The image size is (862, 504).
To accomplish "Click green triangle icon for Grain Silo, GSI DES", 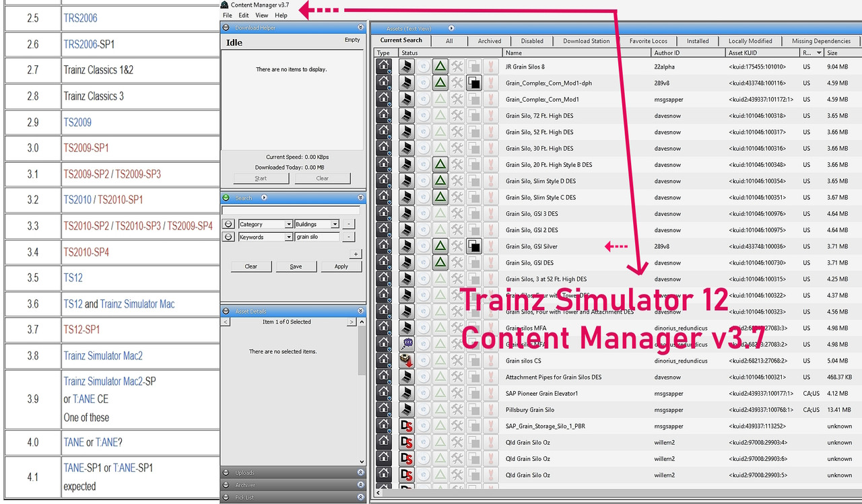I will 440,262.
